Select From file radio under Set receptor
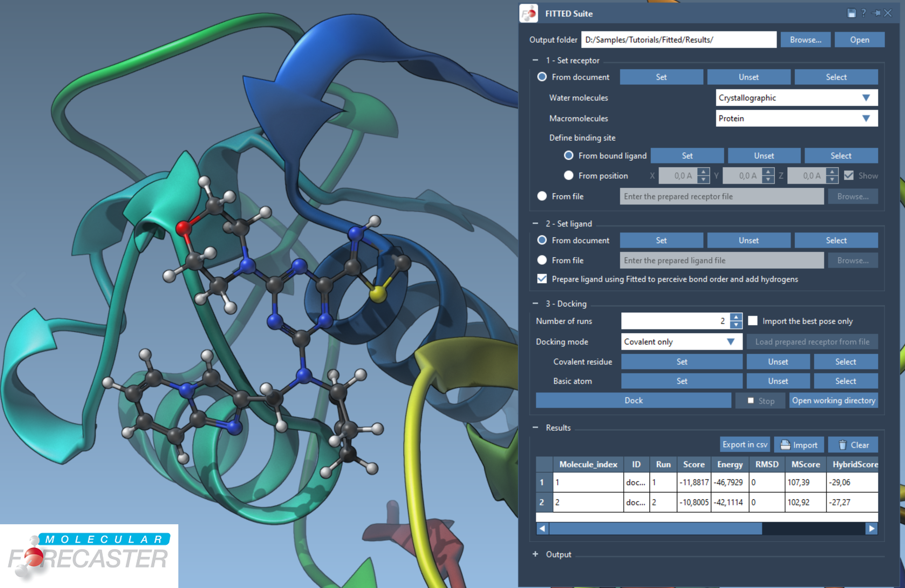Image resolution: width=905 pixels, height=588 pixels. click(542, 196)
